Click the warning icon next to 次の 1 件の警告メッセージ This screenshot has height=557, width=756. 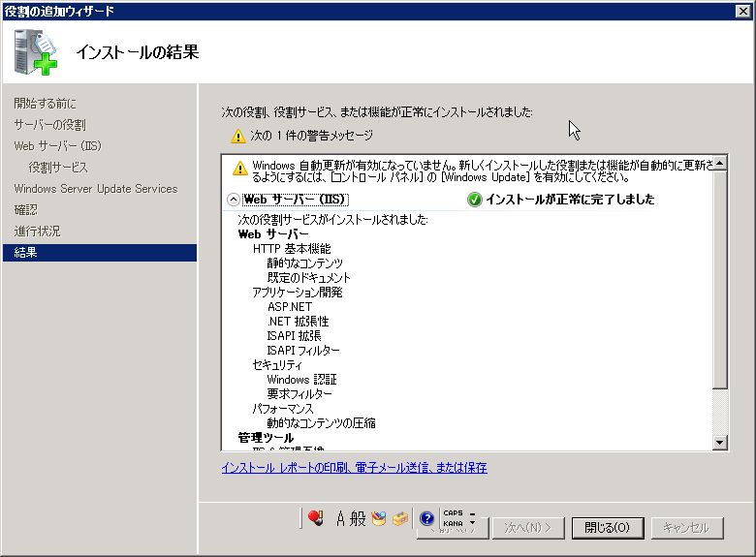(237, 137)
